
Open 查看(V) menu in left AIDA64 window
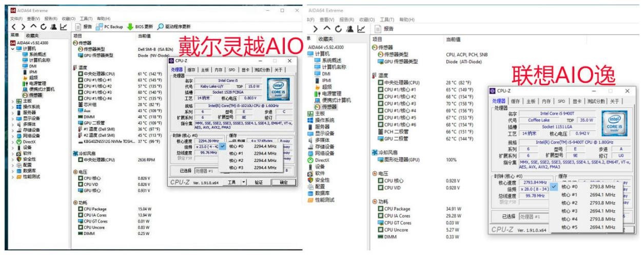click(x=32, y=19)
